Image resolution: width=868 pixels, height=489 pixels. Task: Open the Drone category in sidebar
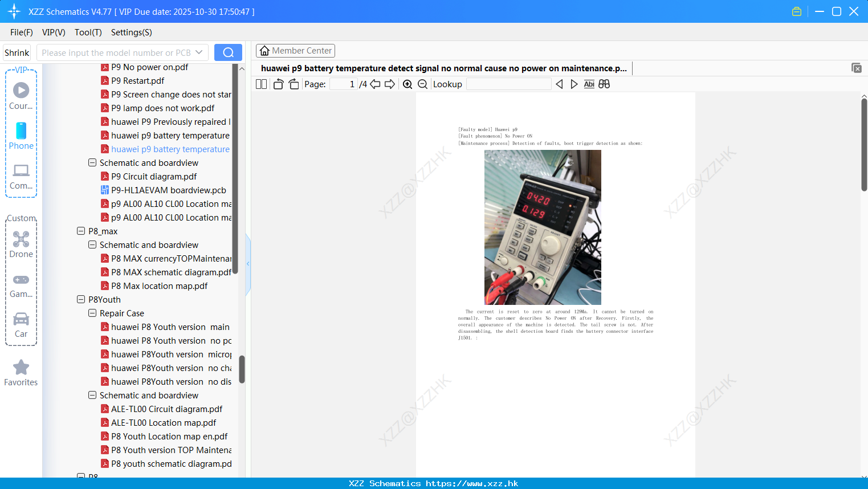[x=21, y=244]
